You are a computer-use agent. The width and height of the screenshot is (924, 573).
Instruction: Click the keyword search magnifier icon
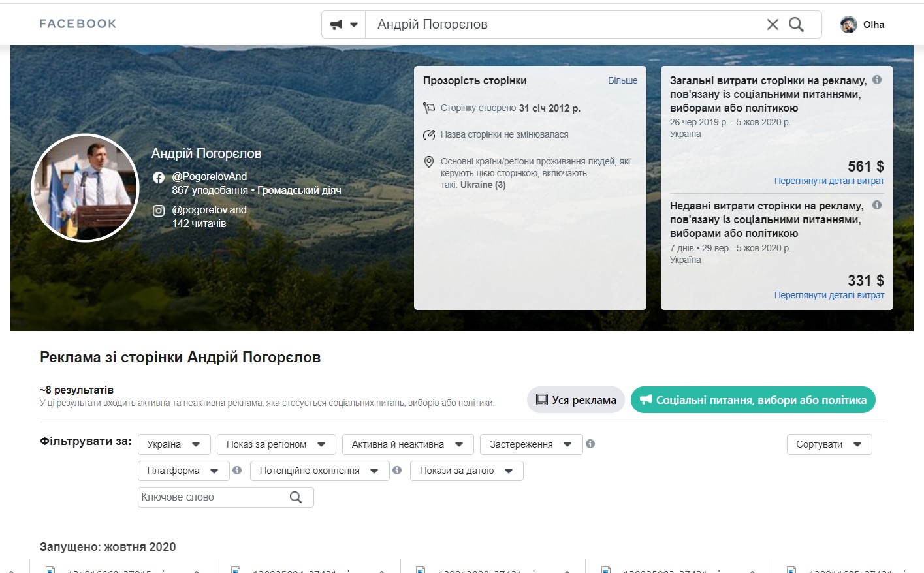[x=296, y=497]
